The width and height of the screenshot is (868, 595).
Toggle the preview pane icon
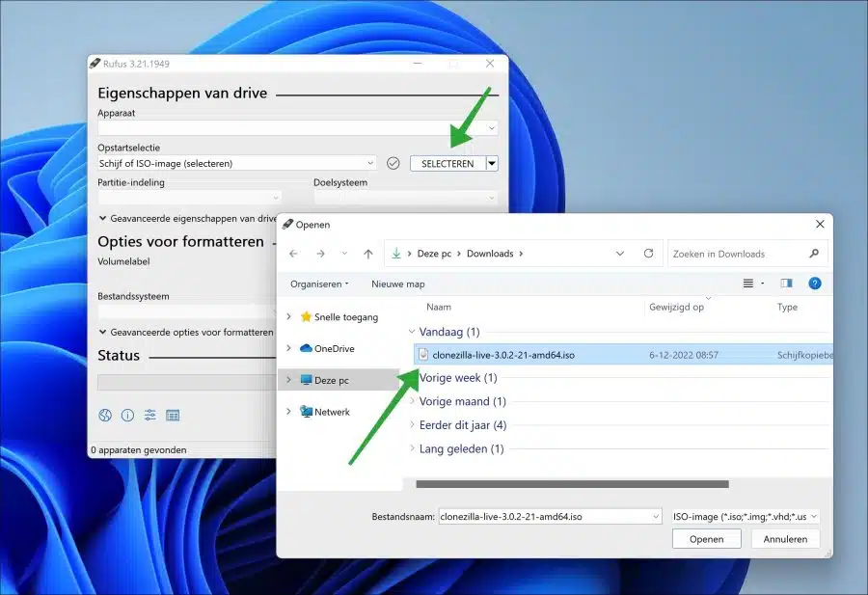click(x=786, y=284)
